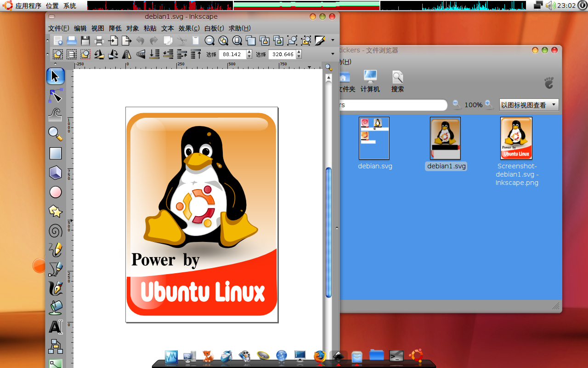This screenshot has height=368, width=588.
Task: Select the Selector arrow tool
Action: [56, 76]
